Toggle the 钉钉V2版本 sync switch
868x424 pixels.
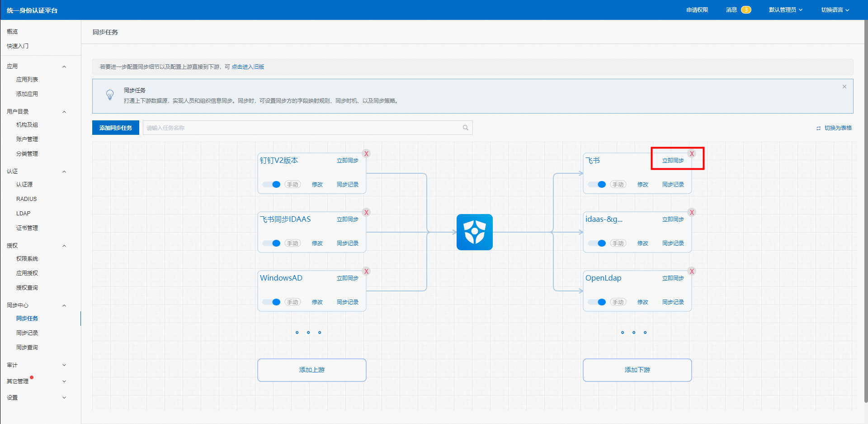[272, 185]
